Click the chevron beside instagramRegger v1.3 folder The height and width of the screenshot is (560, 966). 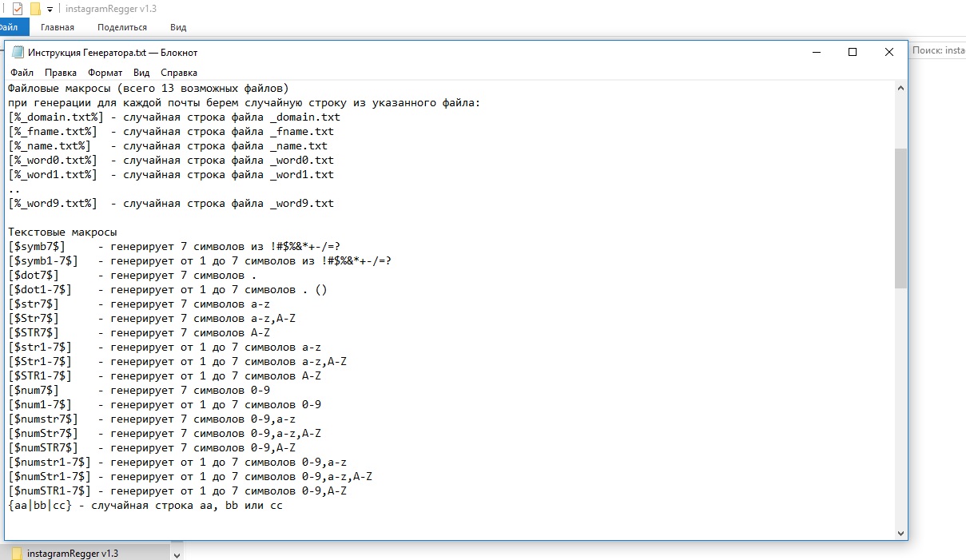pos(177,554)
